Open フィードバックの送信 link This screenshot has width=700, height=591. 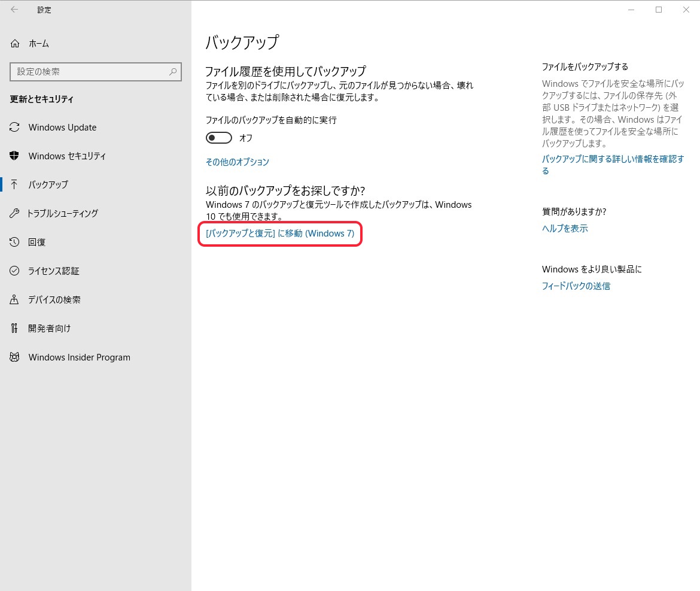[576, 286]
